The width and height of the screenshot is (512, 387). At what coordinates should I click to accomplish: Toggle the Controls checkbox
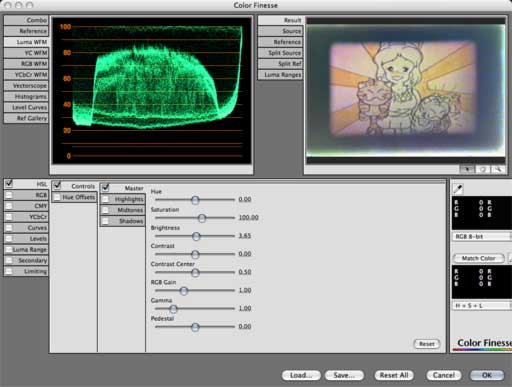[57, 185]
